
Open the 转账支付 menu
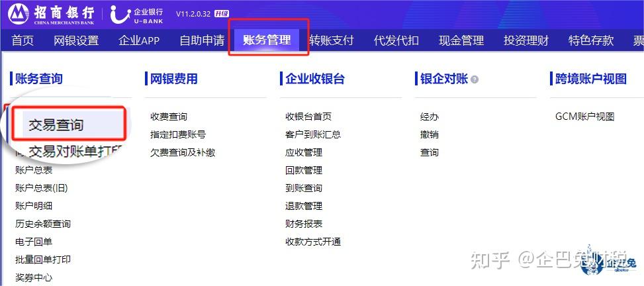coord(332,40)
